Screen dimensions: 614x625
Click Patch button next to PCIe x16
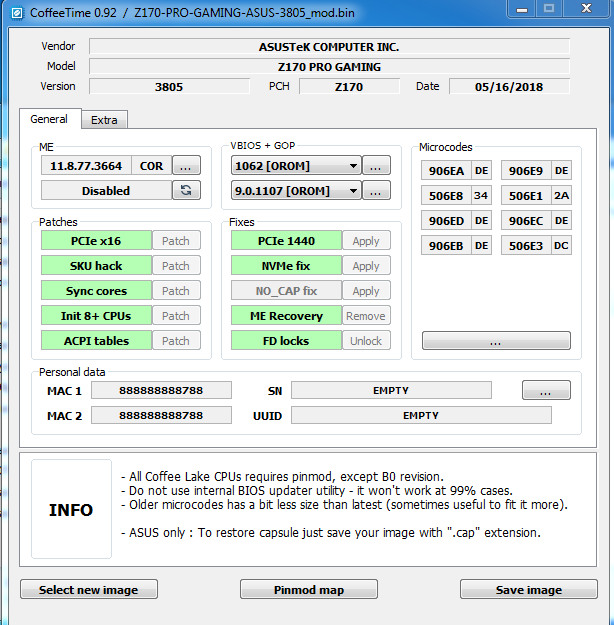pyautogui.click(x=176, y=240)
